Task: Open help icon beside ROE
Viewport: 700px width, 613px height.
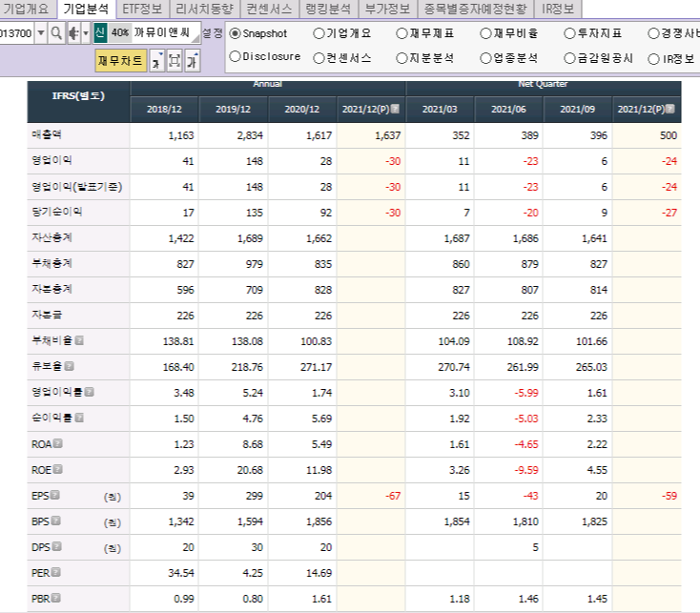Action: tap(58, 469)
